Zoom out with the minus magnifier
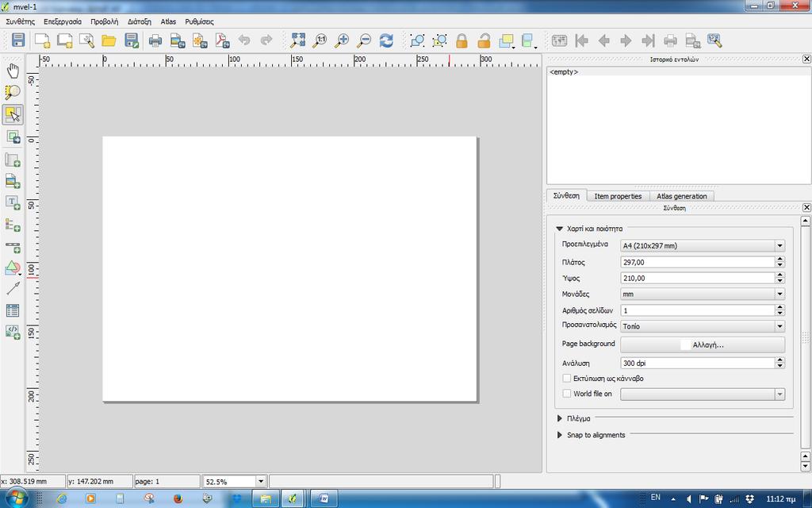 click(x=364, y=40)
